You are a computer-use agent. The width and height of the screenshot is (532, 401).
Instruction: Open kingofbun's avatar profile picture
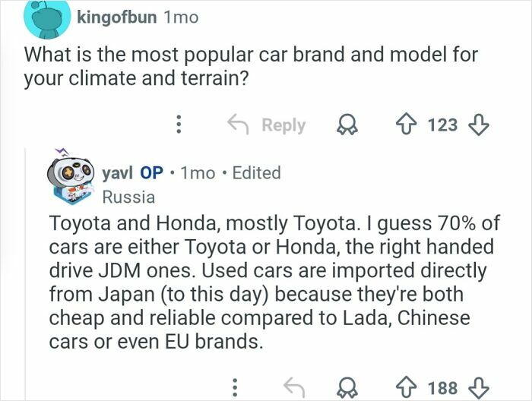point(47,18)
